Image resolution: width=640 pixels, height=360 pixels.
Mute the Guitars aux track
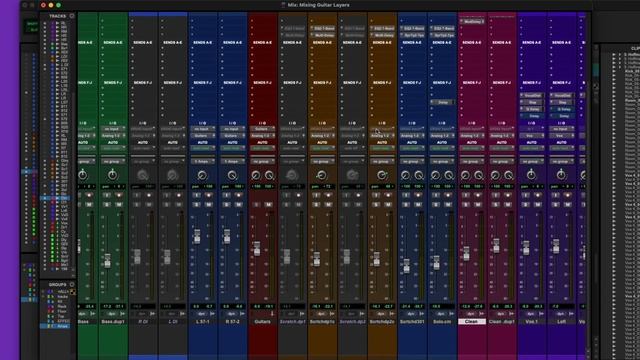click(x=269, y=204)
